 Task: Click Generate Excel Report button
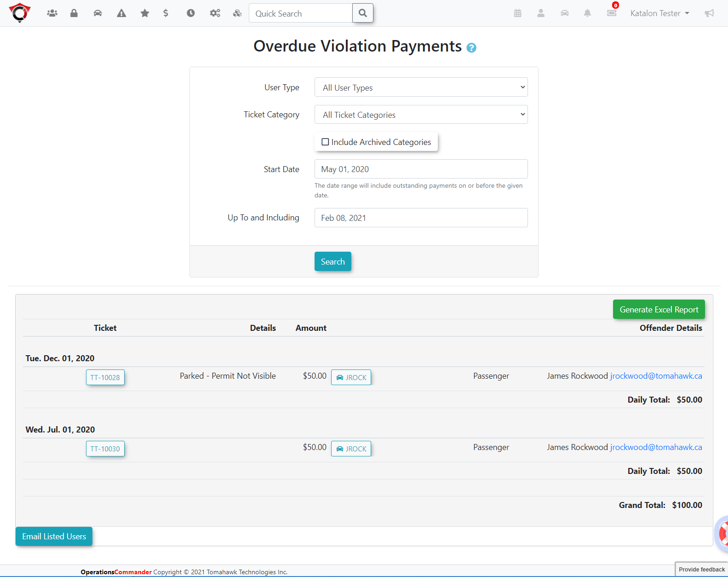659,309
